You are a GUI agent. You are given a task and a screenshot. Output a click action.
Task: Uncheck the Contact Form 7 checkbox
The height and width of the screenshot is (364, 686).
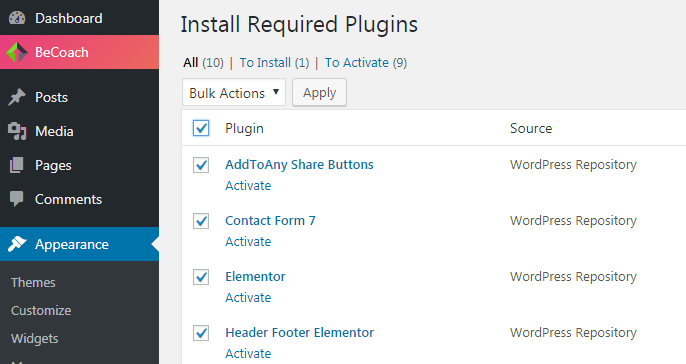point(201,221)
